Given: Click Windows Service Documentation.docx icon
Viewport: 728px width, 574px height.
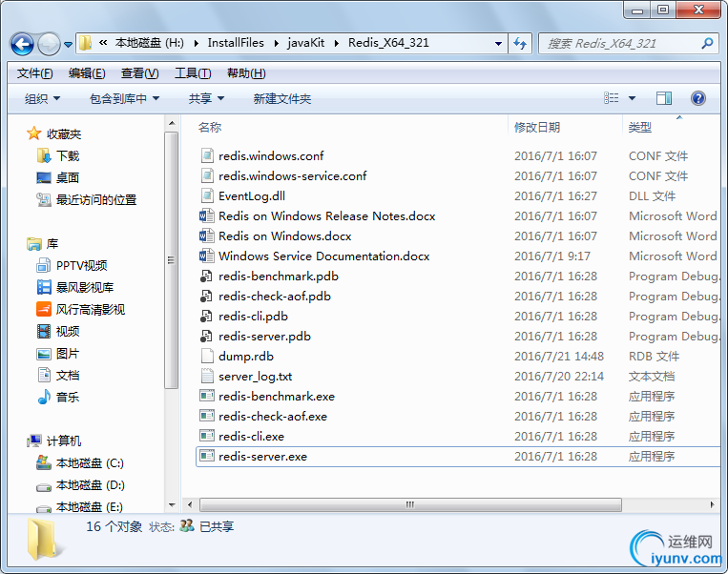Looking at the screenshot, I should (207, 256).
